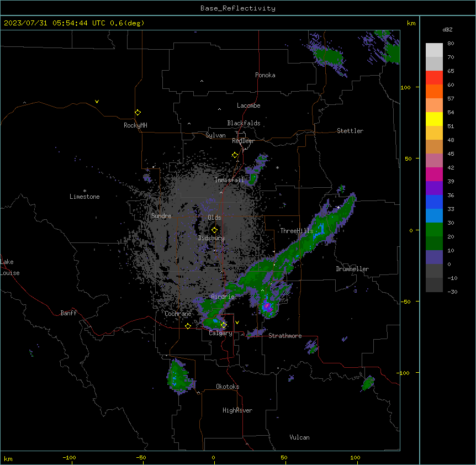Click the Banff label
Screen dimensions: 476x465
pyautogui.click(x=68, y=313)
